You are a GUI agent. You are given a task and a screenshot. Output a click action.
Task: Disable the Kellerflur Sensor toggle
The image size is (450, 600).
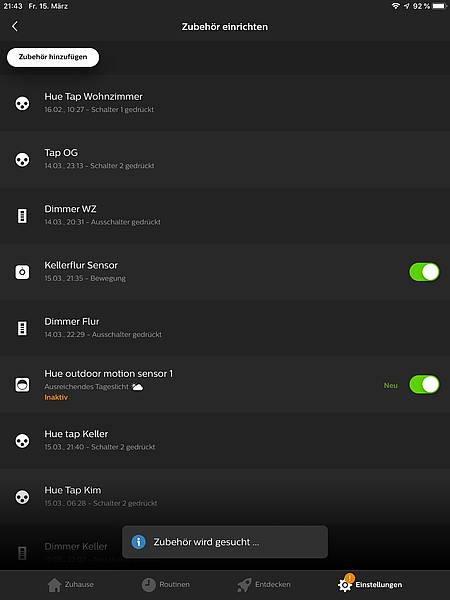point(424,272)
